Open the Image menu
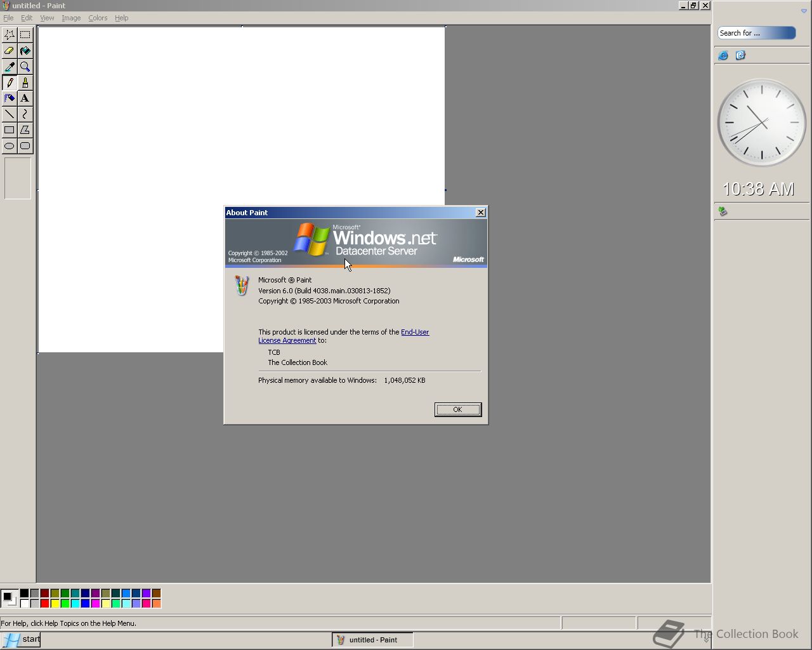The image size is (812, 650). tap(71, 18)
